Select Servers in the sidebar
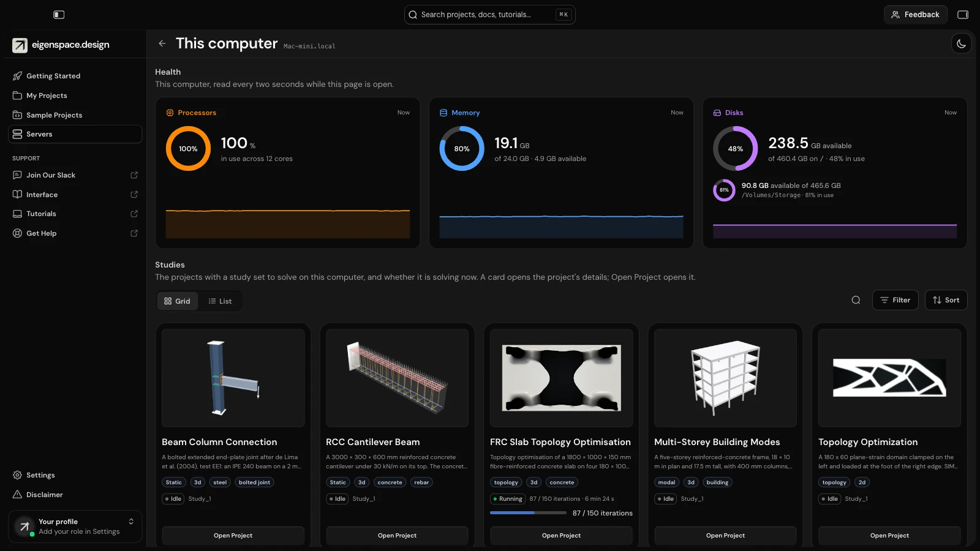This screenshot has height=551, width=980. pos(75,134)
